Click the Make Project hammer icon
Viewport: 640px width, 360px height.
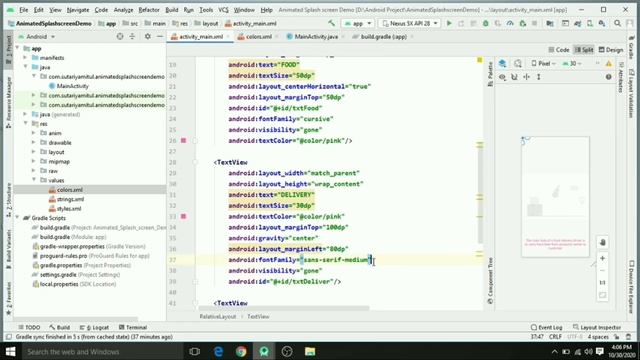point(331,24)
